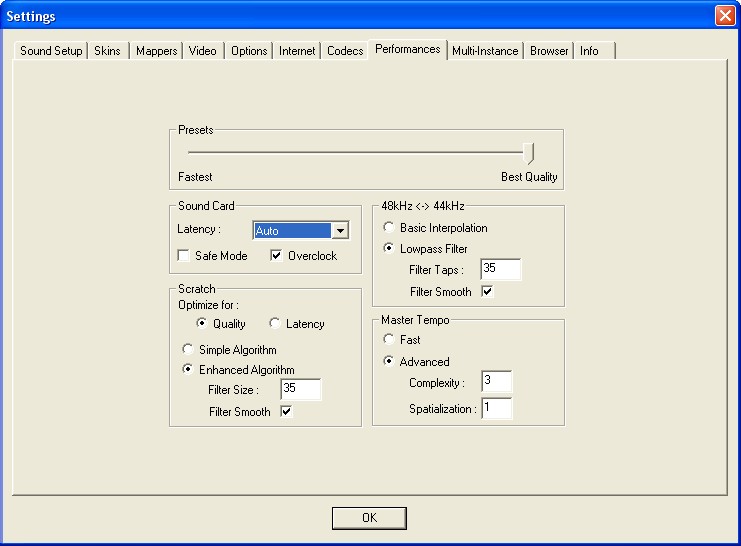Open the Latency dropdown list

pos(340,231)
